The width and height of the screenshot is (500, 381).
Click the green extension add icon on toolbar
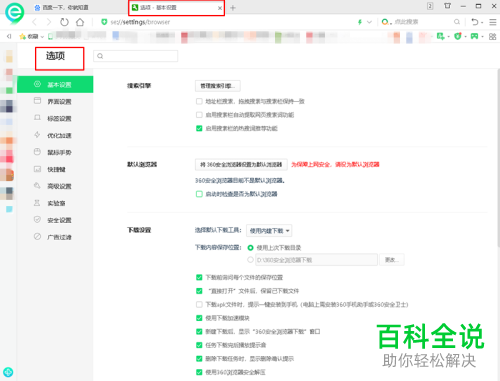pyautogui.click(x=441, y=36)
